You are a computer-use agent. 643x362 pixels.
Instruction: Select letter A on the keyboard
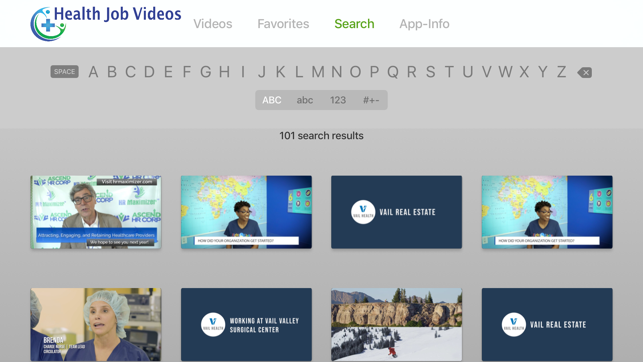(93, 72)
